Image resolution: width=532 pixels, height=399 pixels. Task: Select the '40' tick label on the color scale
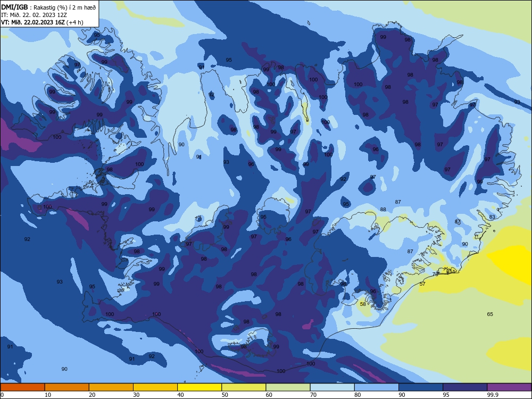click(x=180, y=395)
